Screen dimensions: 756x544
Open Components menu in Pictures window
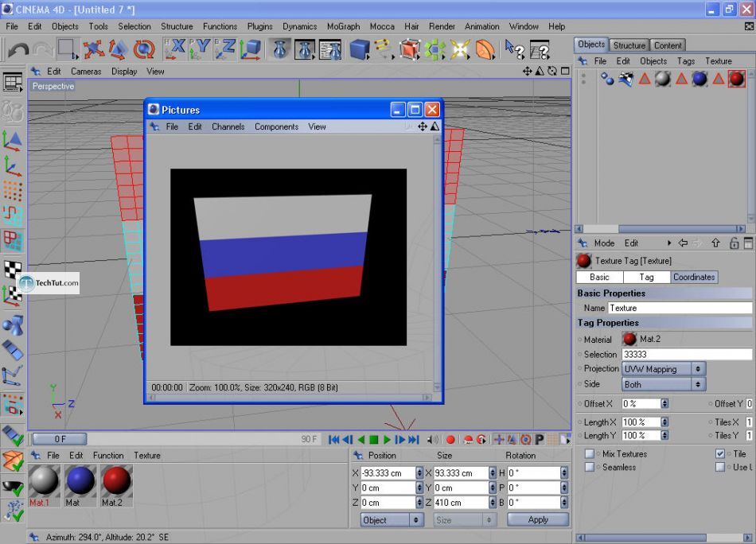[x=276, y=126]
